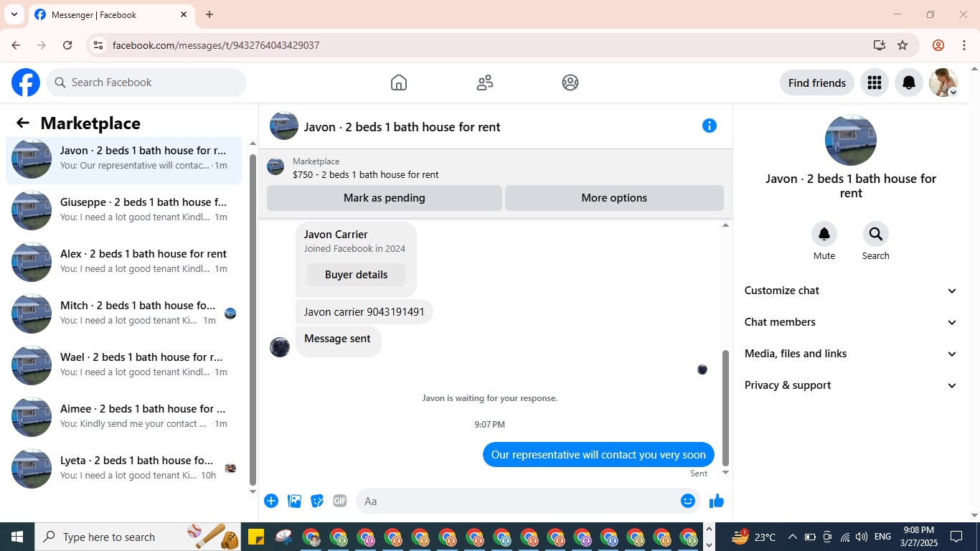Select the Messenger | Facebook tab
The image size is (980, 551).
pos(111,14)
